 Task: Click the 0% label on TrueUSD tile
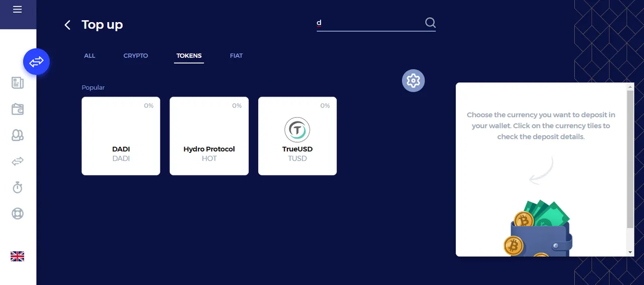pyautogui.click(x=326, y=106)
